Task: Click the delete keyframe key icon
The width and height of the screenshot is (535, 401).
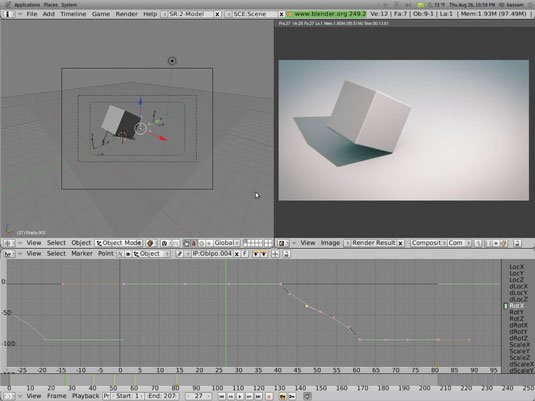Action: tap(292, 397)
